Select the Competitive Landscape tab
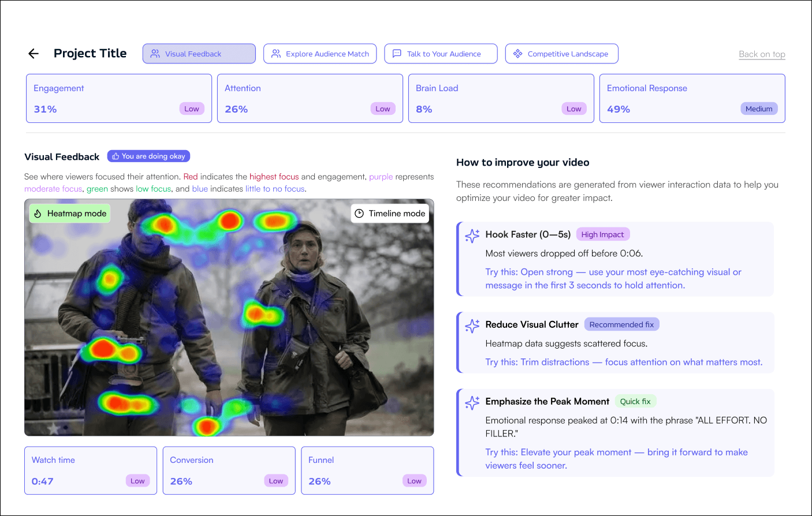812x516 pixels. 561,54
